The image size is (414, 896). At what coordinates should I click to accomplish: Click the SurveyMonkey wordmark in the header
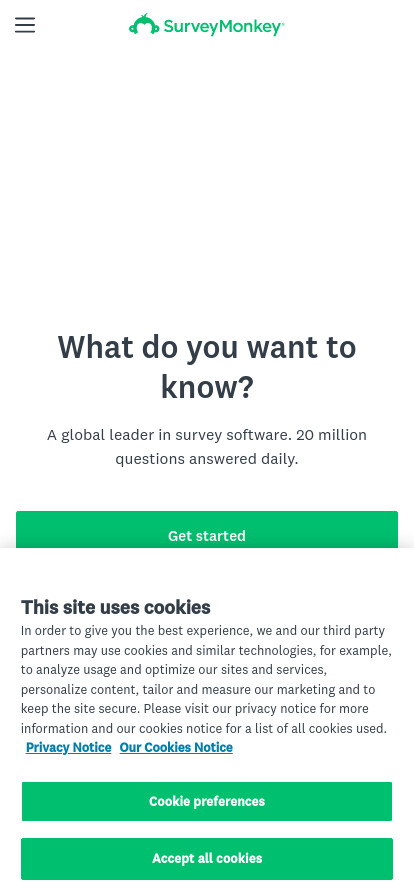224,26
